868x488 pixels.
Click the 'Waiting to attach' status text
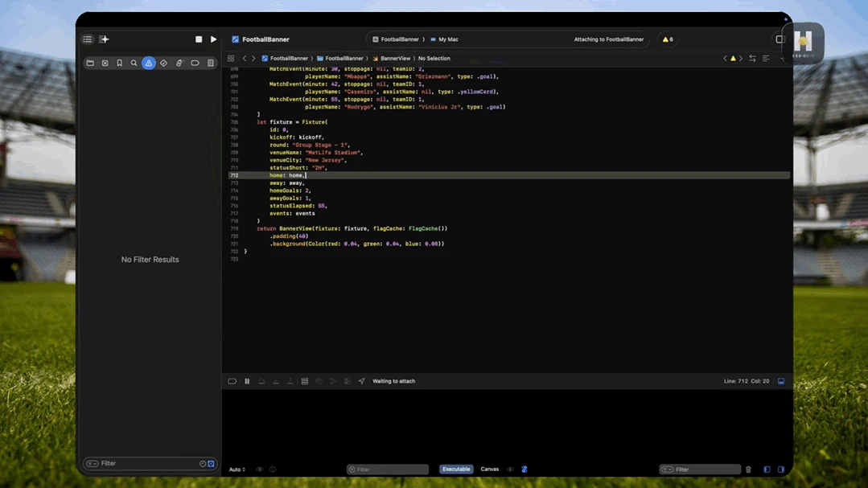[393, 381]
